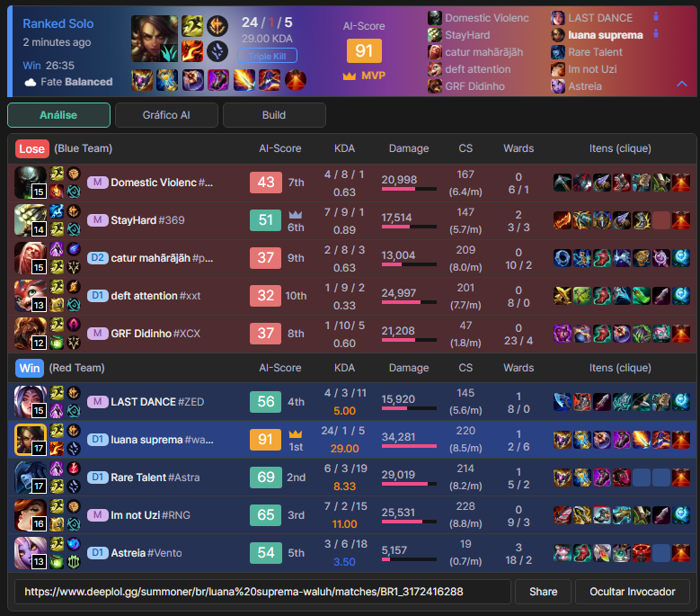Open Domestic Violenc's champion portrait in Blue Team table
Screen dimensions: 700x616
click(31, 183)
